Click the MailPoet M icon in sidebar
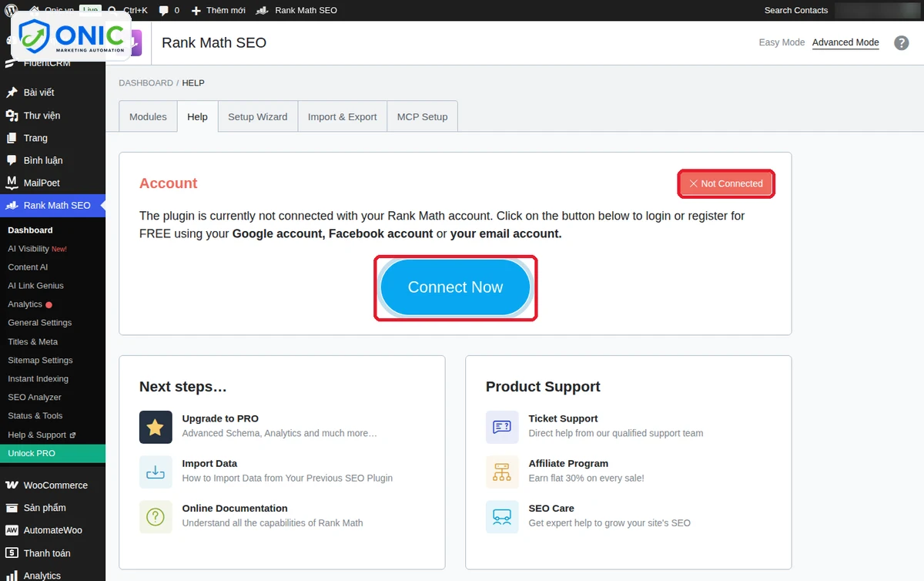Viewport: 924px width, 581px height. tap(12, 183)
